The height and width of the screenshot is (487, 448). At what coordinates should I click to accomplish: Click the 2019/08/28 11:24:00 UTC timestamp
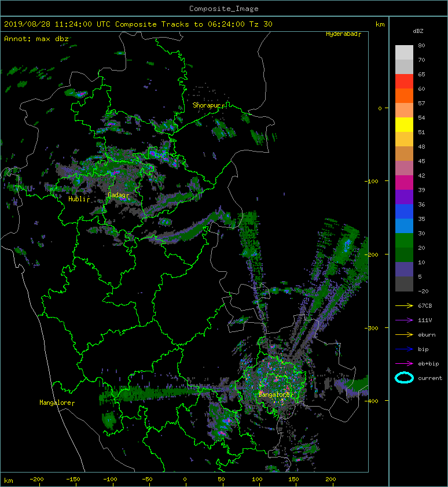(57, 24)
